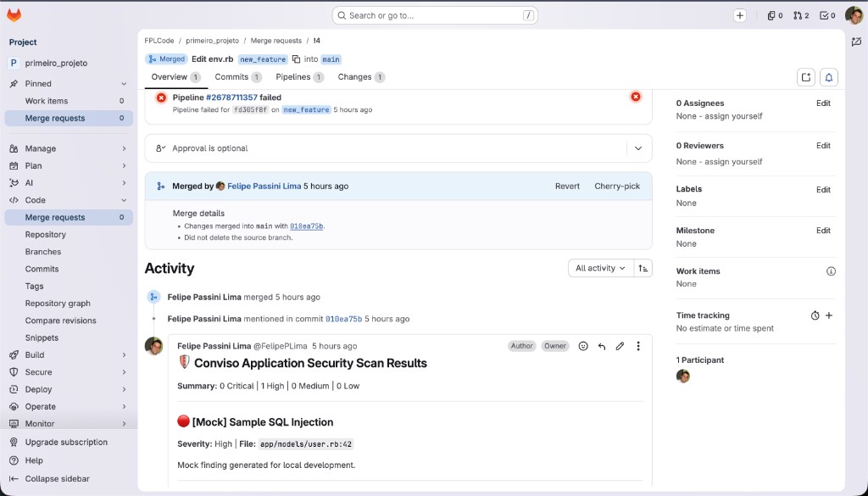Click the Revert button
This screenshot has height=496, width=868.
[567, 186]
